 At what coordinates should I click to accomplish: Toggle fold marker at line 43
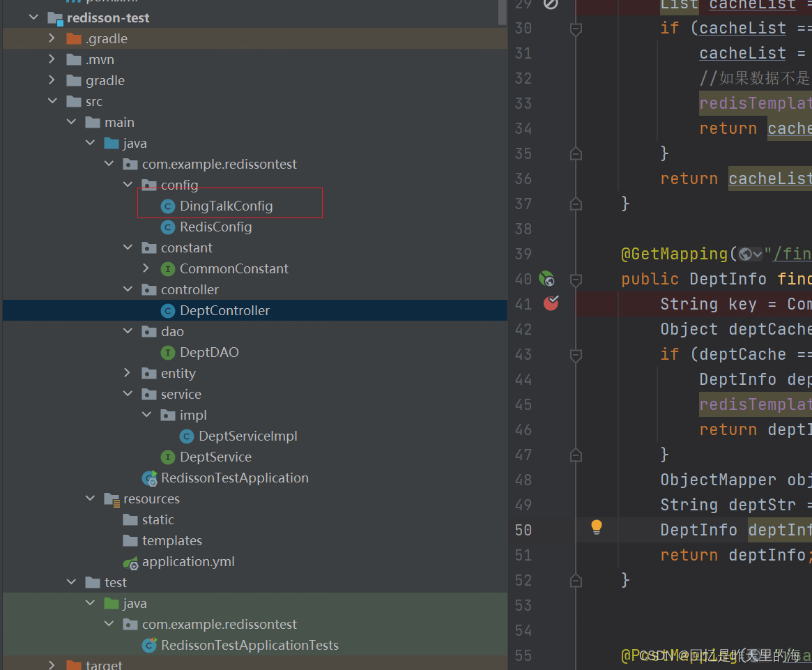(x=576, y=355)
